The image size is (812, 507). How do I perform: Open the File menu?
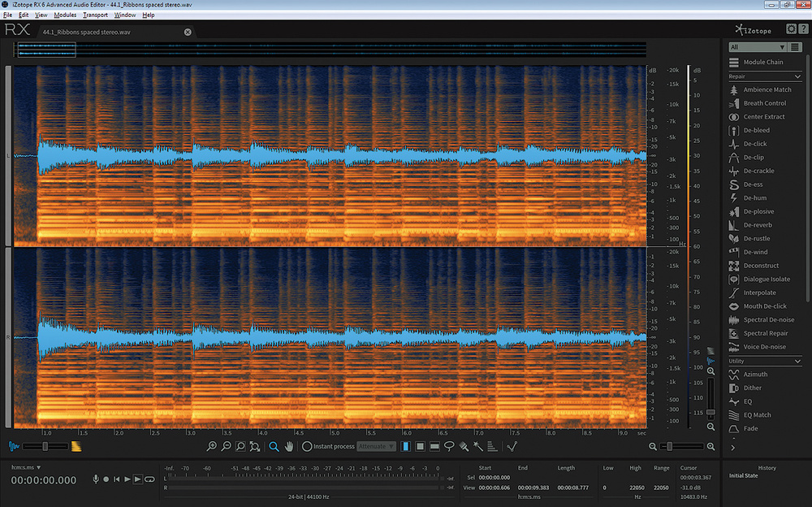click(8, 15)
